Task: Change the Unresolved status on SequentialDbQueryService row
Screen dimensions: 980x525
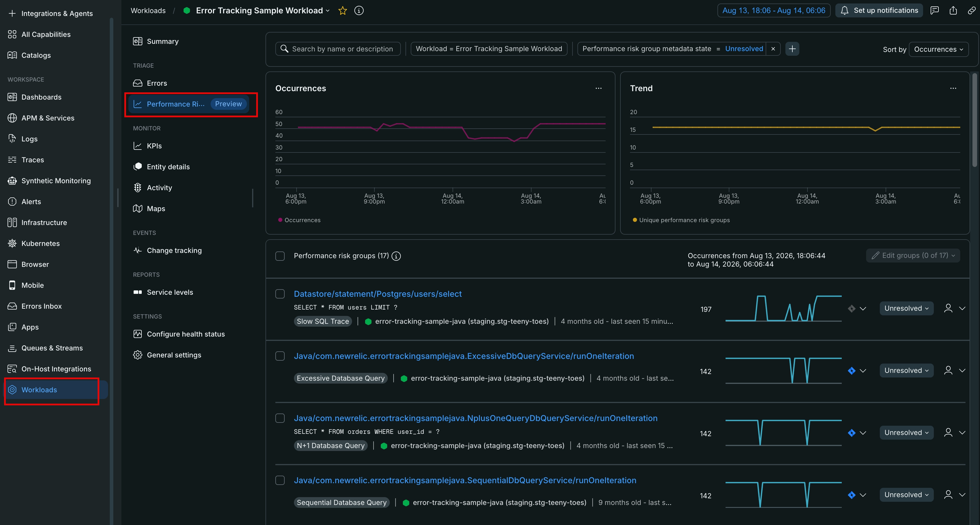Action: [x=906, y=495]
